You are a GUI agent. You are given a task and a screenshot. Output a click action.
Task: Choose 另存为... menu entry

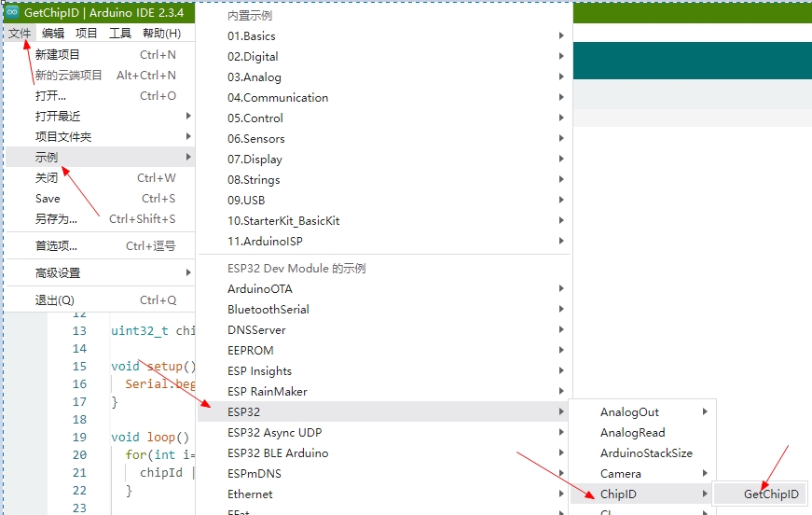click(100, 218)
